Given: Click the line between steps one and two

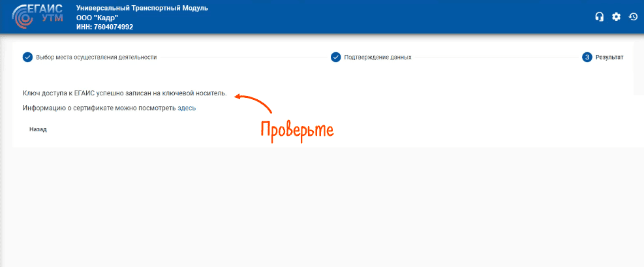Looking at the screenshot, I should tap(243, 57).
